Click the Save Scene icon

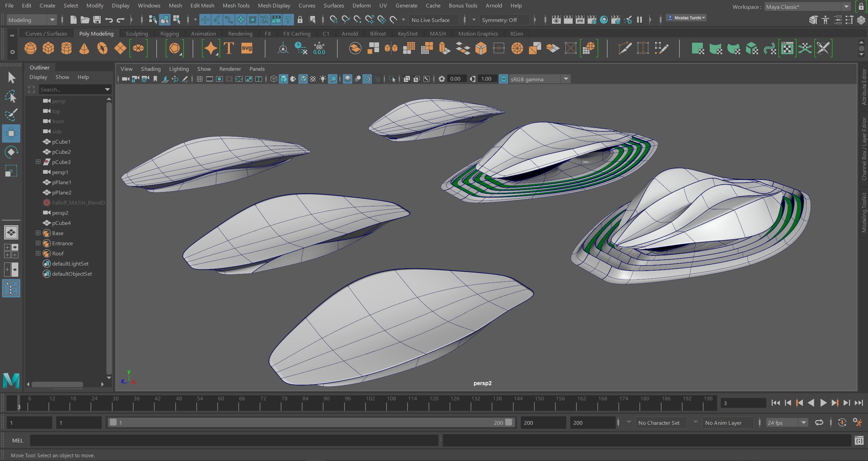(x=97, y=20)
